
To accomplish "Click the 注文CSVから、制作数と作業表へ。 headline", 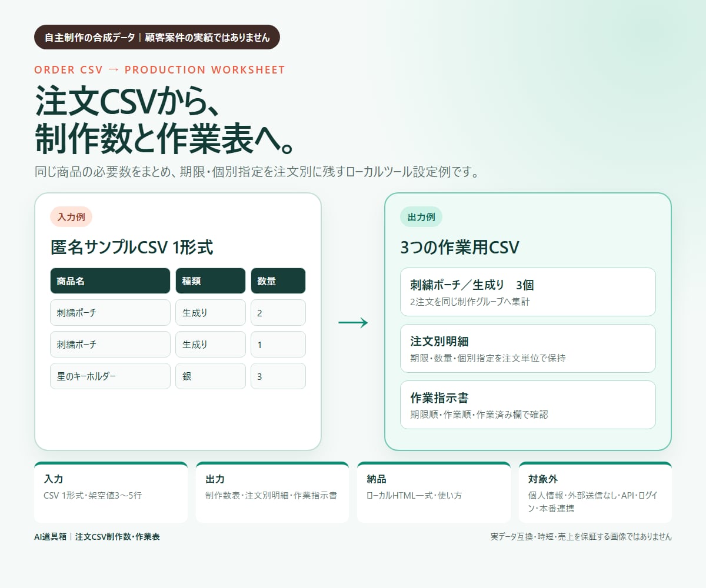I will 166,121.
